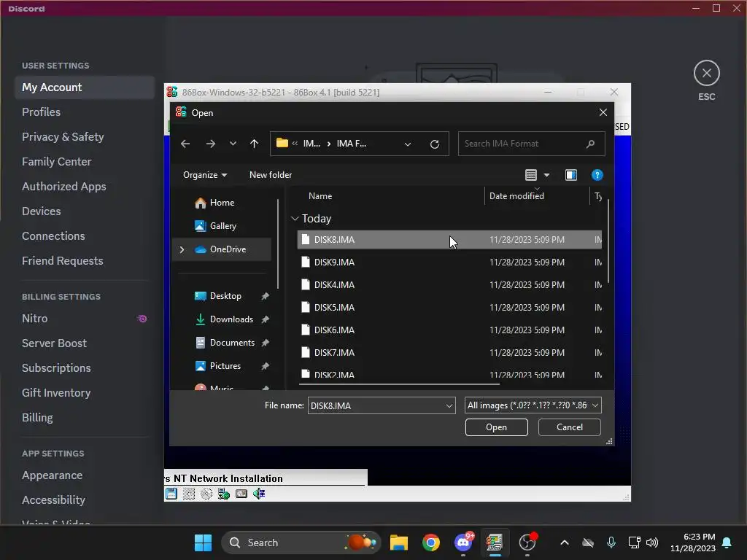Click the network computer icon in 86Box status bar

224,494
